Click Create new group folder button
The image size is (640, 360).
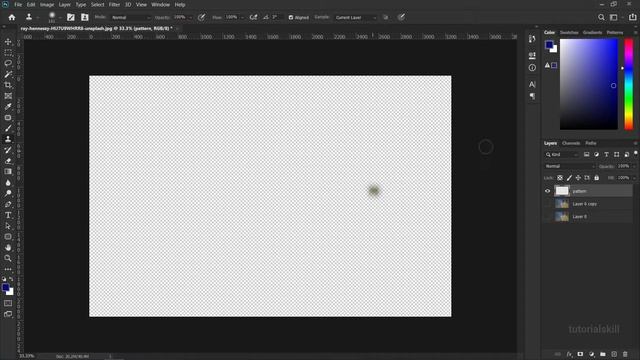point(602,354)
